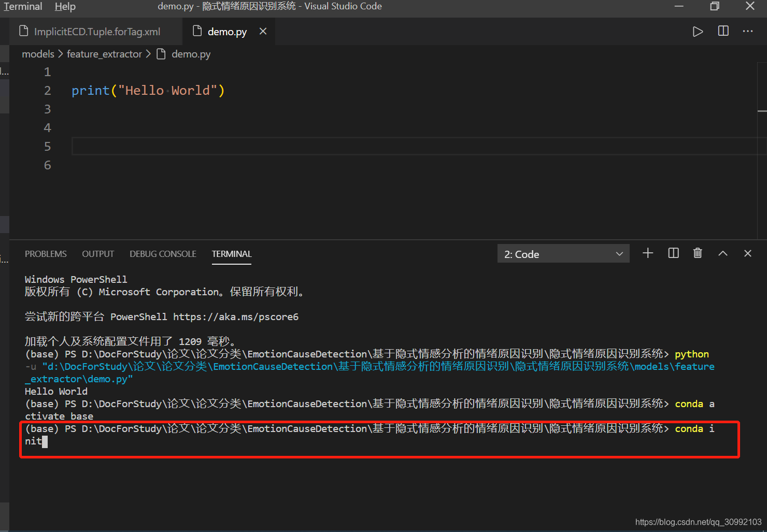Click the 'conda init' command line in terminal
Viewport: 767px width, 532px height.
pos(370,435)
